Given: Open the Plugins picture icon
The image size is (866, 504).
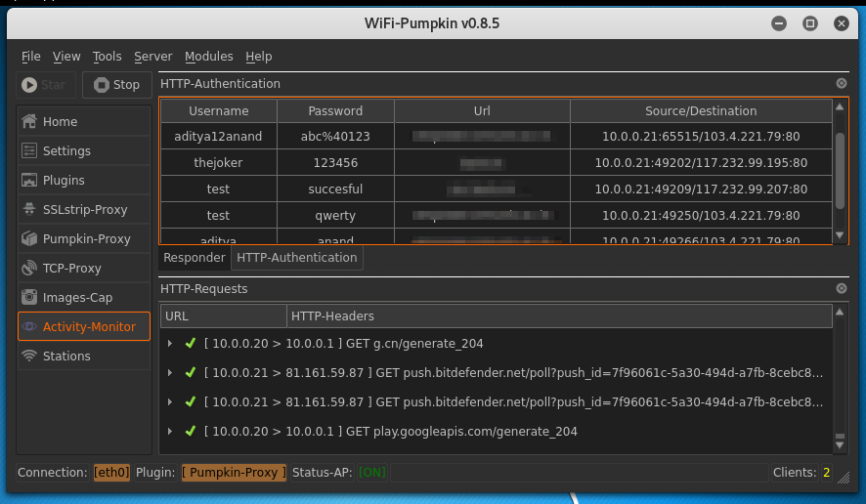Looking at the screenshot, I should (29, 180).
